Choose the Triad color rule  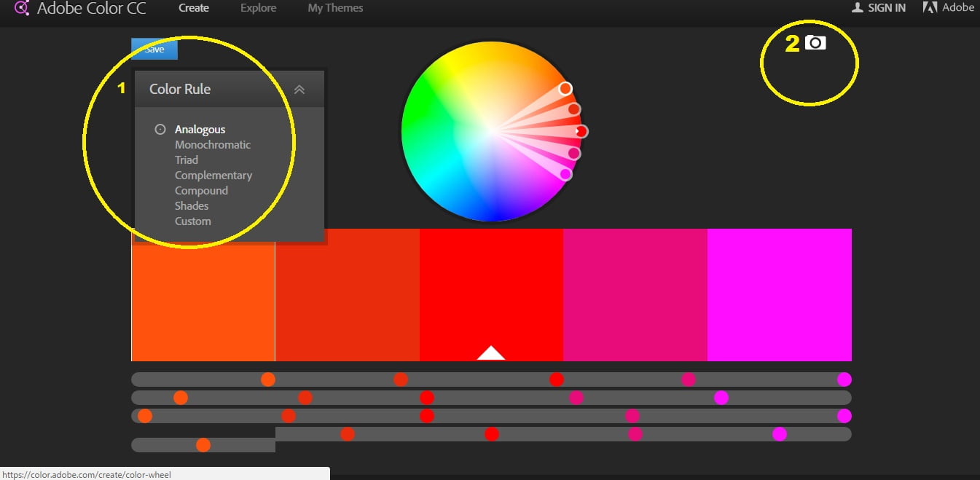[187, 160]
